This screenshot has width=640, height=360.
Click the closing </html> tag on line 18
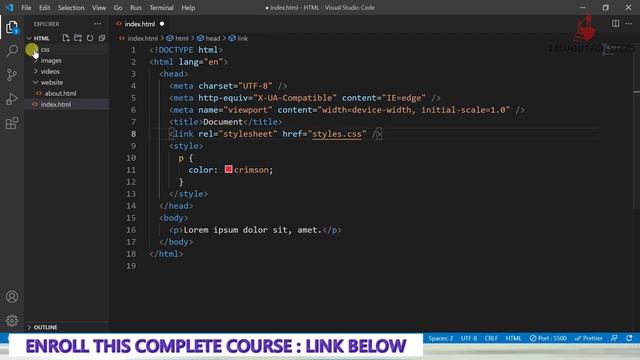coord(166,254)
